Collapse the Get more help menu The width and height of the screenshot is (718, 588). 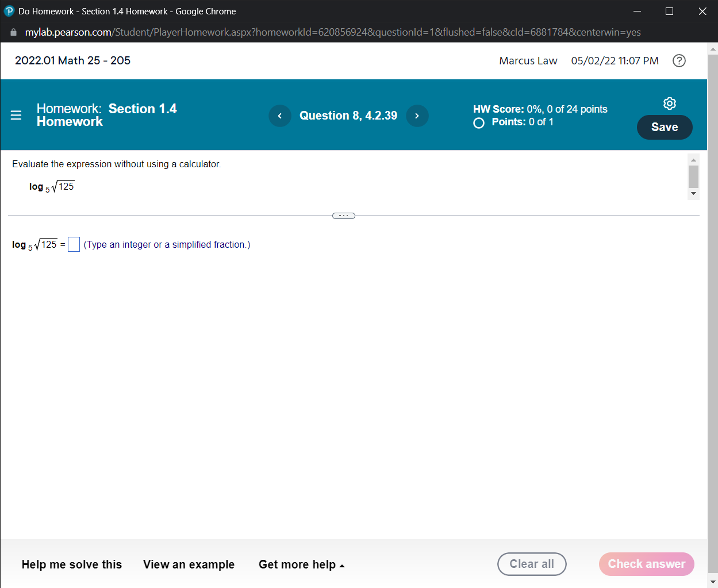tap(302, 564)
